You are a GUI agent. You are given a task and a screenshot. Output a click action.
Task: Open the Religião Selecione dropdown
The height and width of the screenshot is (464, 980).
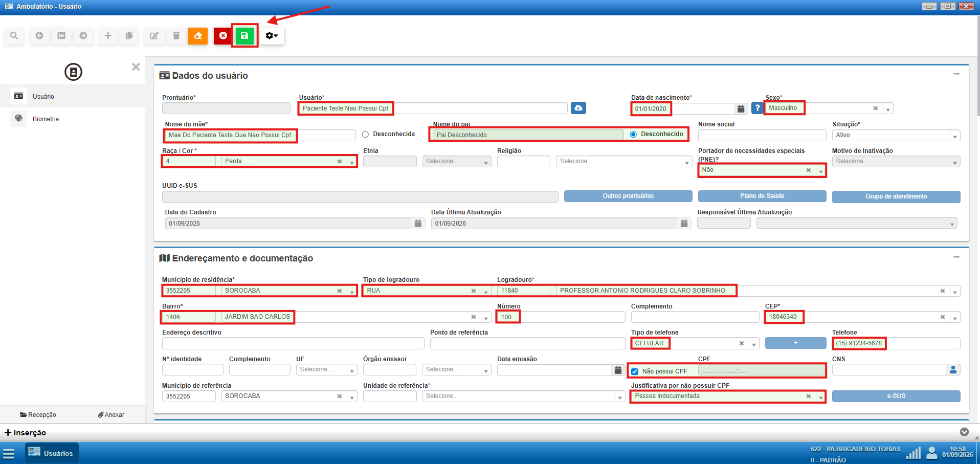pyautogui.click(x=624, y=162)
